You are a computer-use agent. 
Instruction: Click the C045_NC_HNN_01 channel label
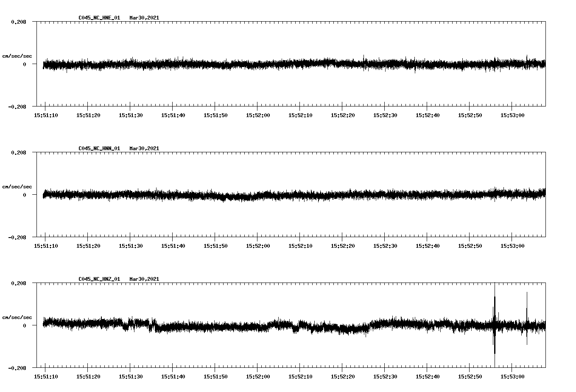[98, 148]
